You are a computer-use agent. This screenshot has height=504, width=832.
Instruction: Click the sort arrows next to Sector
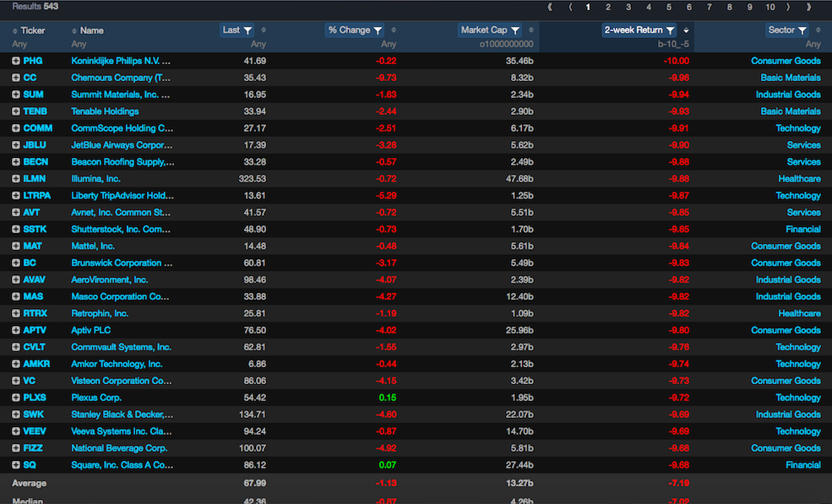tap(818, 30)
